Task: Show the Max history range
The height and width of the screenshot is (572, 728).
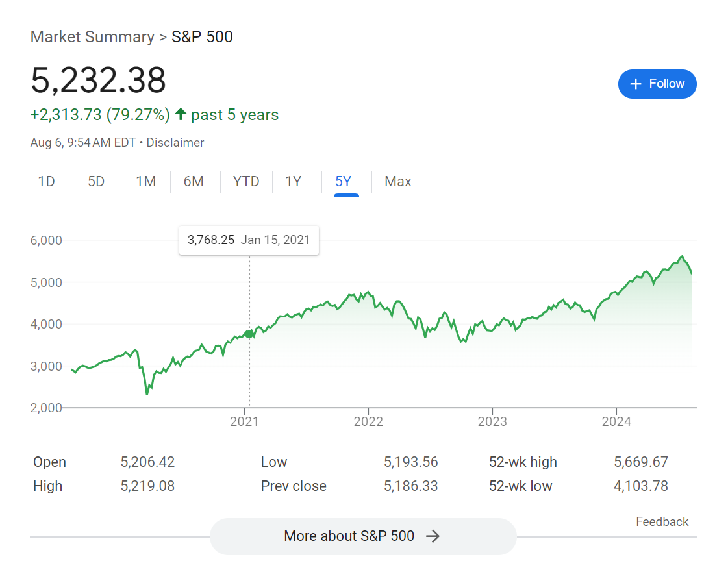Action: tap(398, 182)
